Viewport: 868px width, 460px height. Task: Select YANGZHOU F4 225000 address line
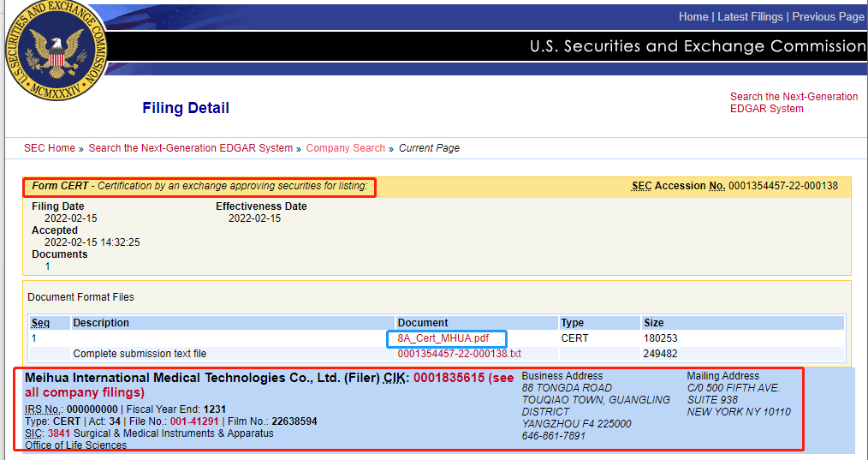[576, 424]
